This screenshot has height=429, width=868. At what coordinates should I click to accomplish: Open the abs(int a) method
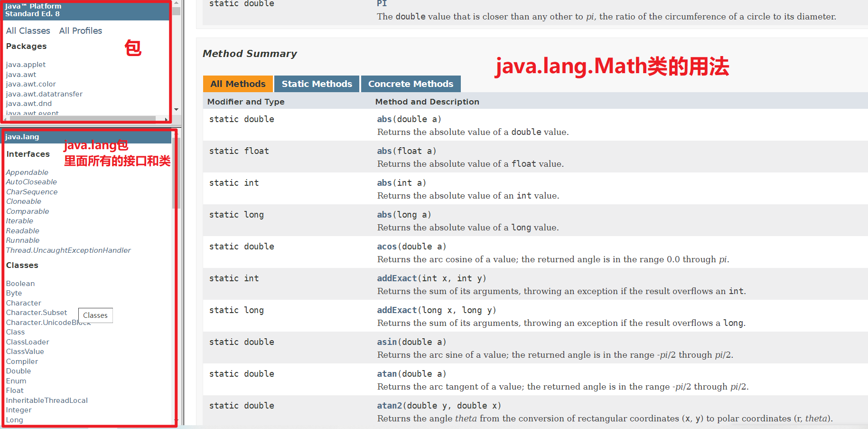point(384,183)
